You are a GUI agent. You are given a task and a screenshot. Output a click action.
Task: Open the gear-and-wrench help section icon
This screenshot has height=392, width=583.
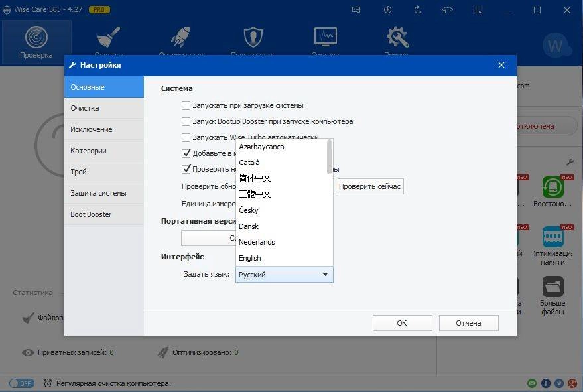click(x=397, y=37)
